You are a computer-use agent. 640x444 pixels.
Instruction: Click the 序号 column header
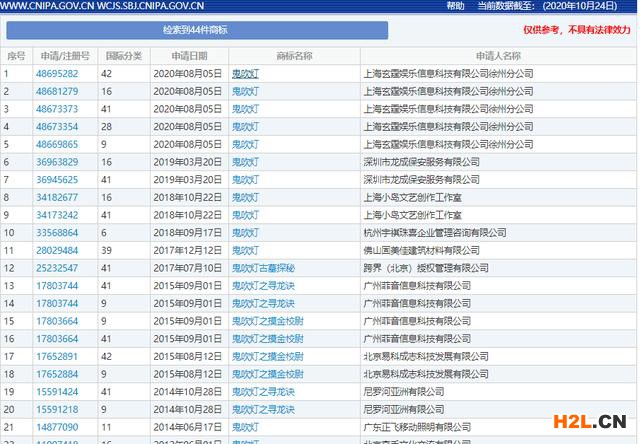16,56
